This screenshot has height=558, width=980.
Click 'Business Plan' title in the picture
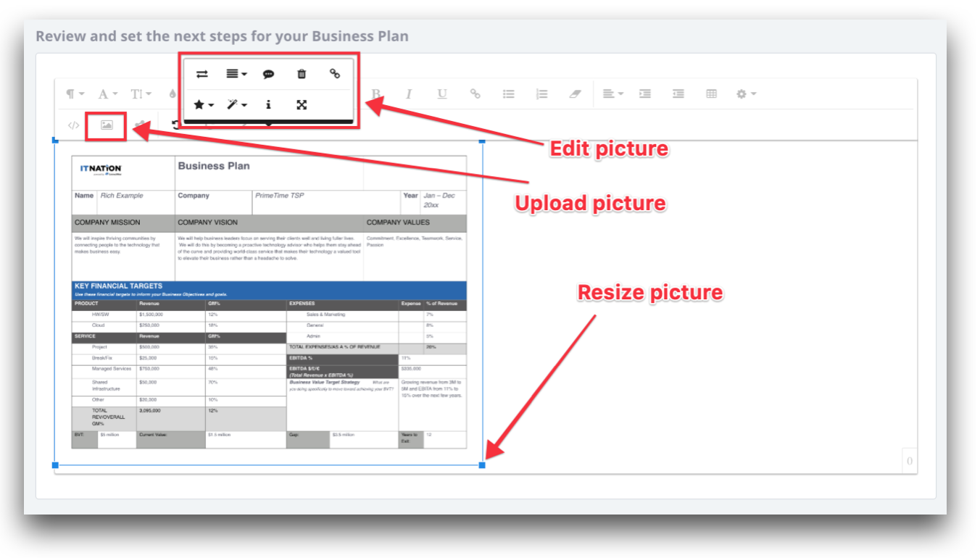[x=214, y=166]
